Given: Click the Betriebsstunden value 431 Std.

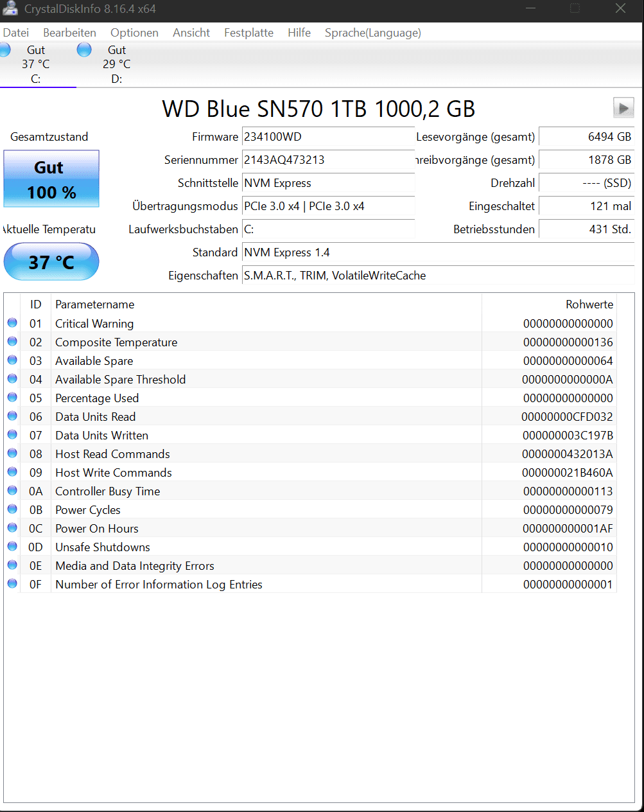Looking at the screenshot, I should pos(586,229).
